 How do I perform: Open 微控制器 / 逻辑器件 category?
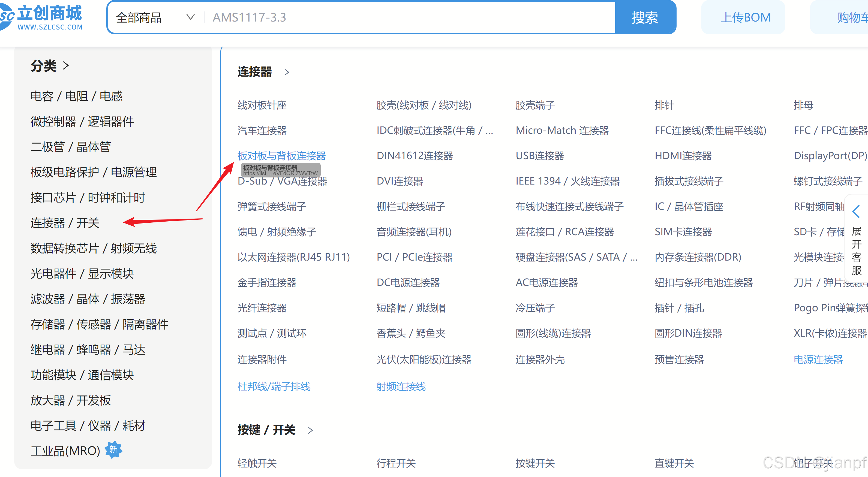click(82, 121)
